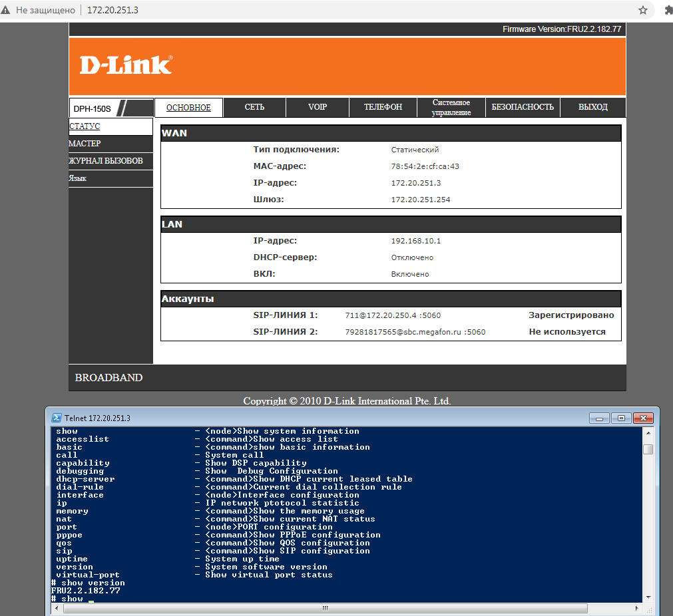Click the Telnet horizontal scroll right arrow
This screenshot has height=616, width=673.
pos(637,608)
